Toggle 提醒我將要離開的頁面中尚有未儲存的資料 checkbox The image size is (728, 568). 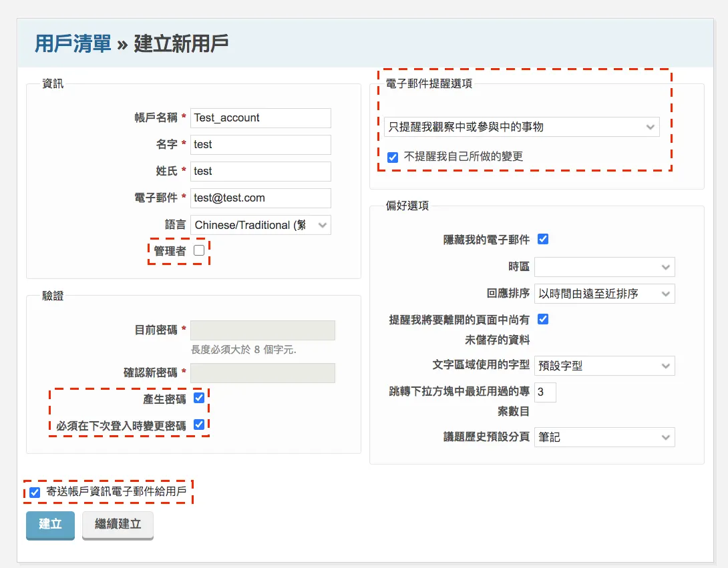point(543,319)
